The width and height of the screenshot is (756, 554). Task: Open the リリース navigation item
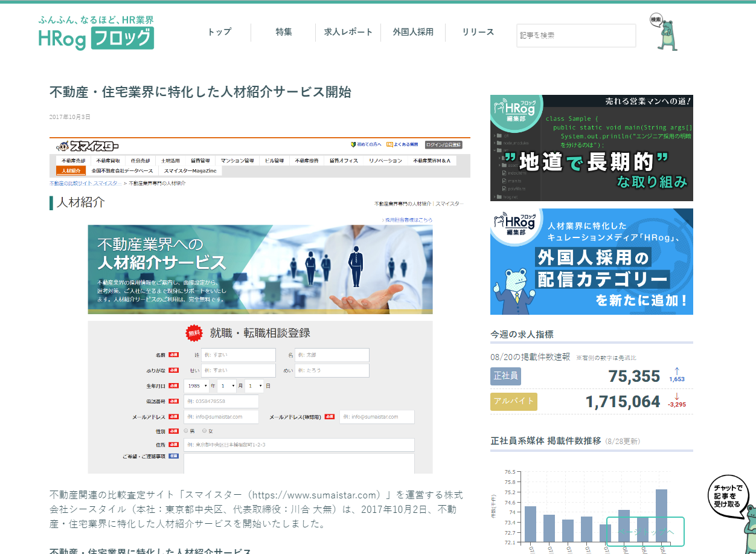coord(478,32)
